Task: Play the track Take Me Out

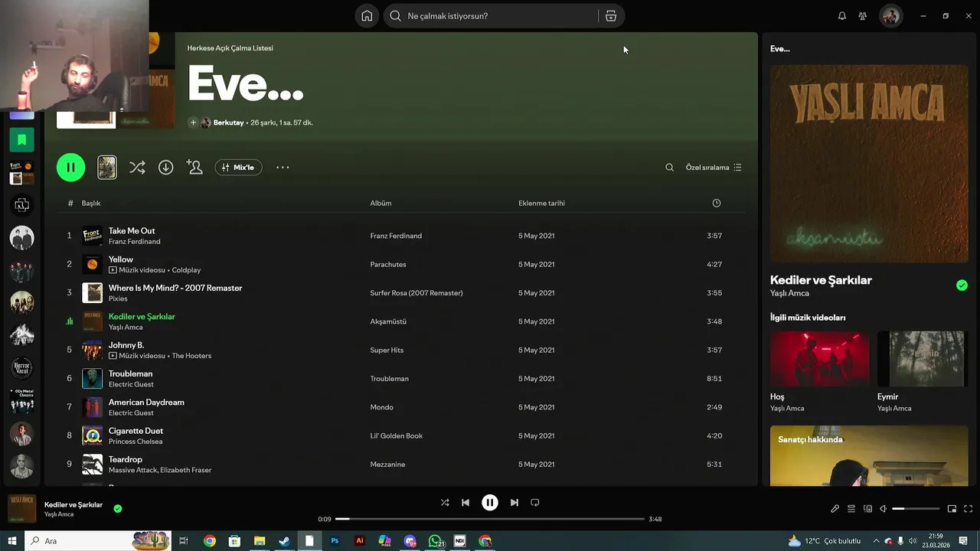Action: coord(132,230)
